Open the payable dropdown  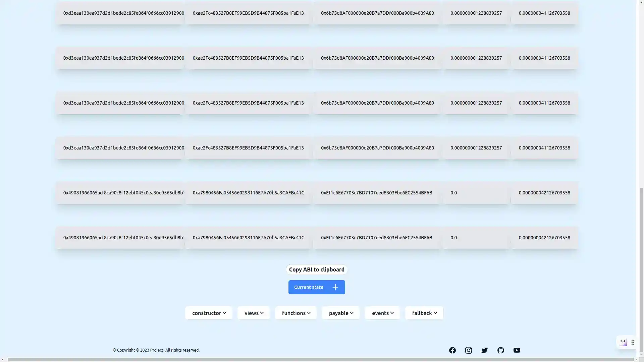(340, 313)
